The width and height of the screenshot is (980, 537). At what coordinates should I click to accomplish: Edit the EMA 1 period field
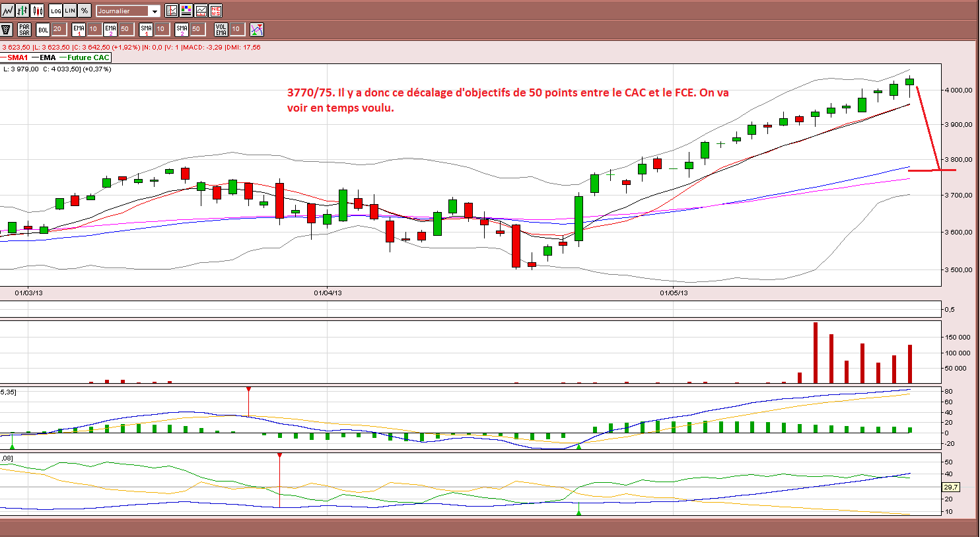point(94,29)
